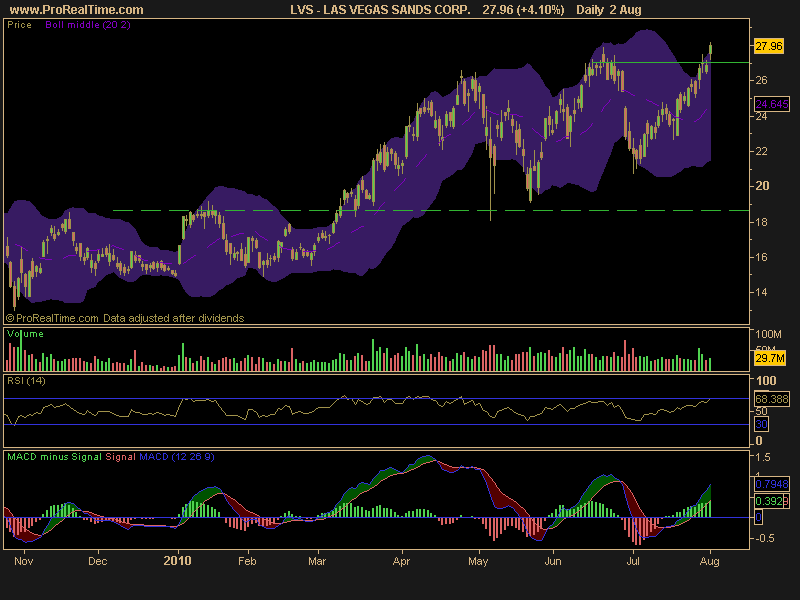Click the www.ProRealTime.com header text
The height and width of the screenshot is (600, 800).
pos(76,10)
